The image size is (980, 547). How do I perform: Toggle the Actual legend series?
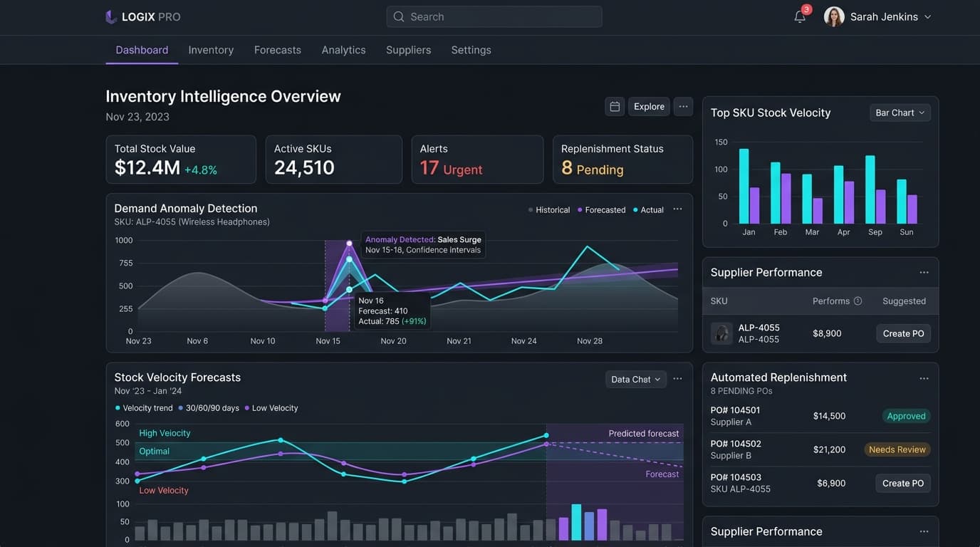pyautogui.click(x=648, y=210)
